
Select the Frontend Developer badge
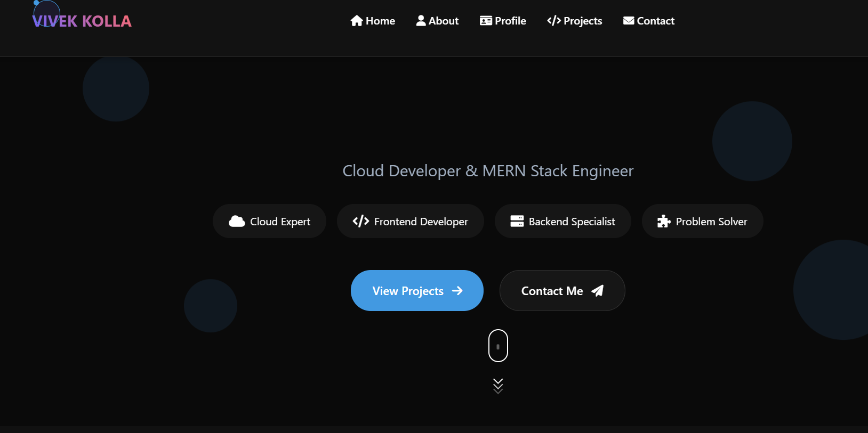coord(411,221)
